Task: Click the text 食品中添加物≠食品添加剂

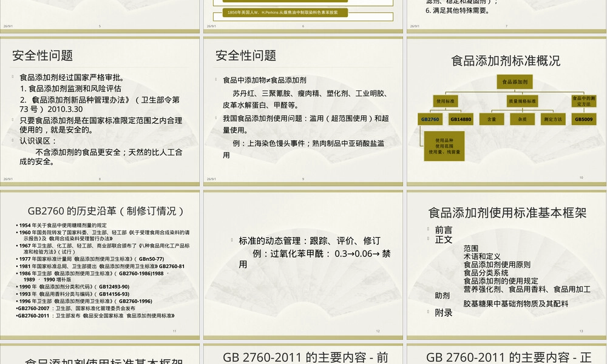Action: click(x=265, y=80)
